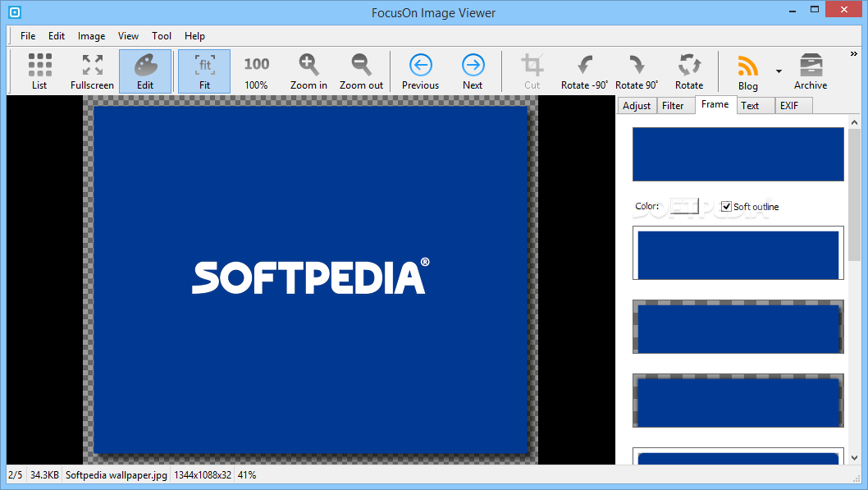Viewport: 868px width, 490px height.
Task: Click the Zoom out magnifier
Action: coord(361,71)
